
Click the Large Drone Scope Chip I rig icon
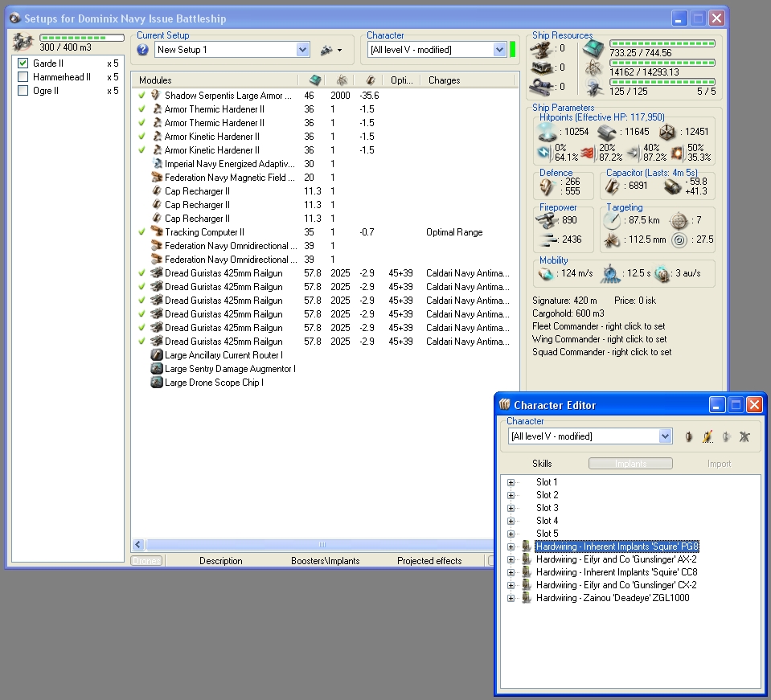157,383
